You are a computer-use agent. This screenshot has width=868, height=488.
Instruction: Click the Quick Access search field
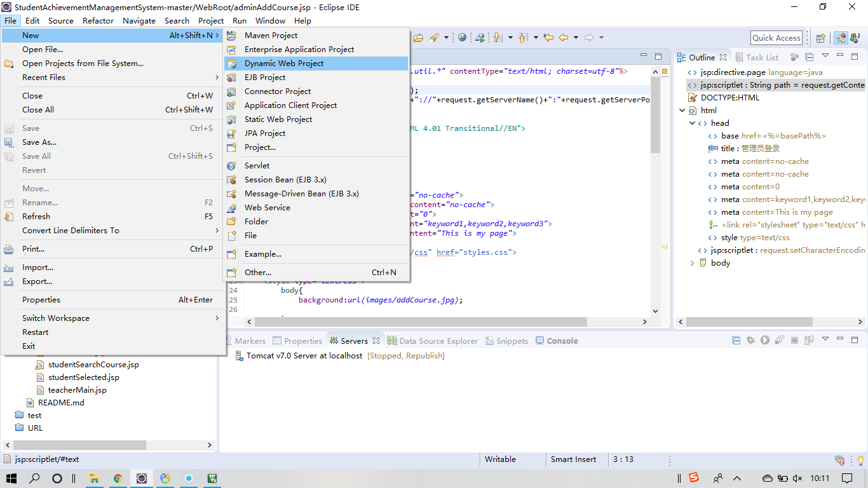coord(776,38)
